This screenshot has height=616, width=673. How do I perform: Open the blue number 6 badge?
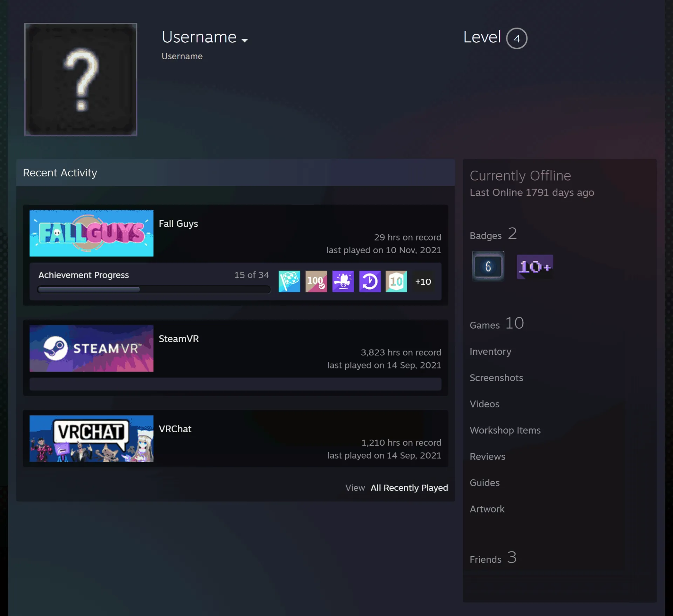coord(488,266)
